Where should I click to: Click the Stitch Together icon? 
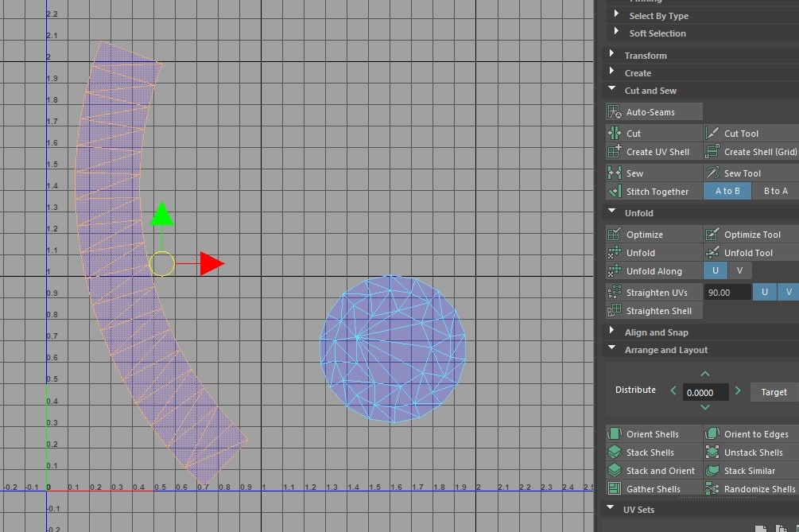point(614,191)
